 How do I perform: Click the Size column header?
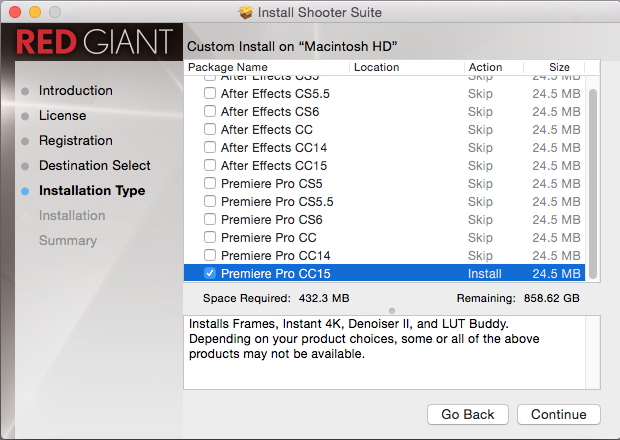554,67
